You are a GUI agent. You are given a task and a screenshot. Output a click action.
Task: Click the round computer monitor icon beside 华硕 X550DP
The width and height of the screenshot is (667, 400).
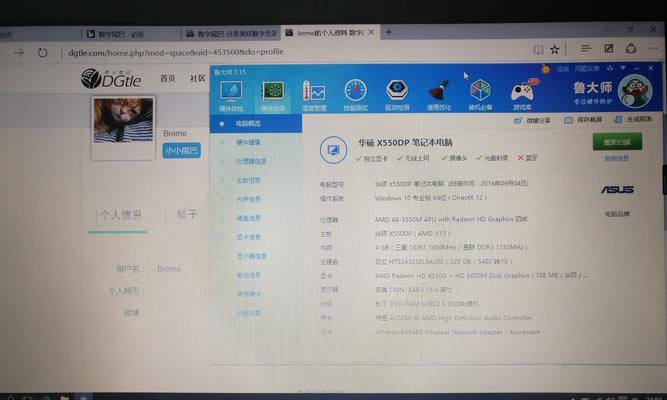[333, 150]
